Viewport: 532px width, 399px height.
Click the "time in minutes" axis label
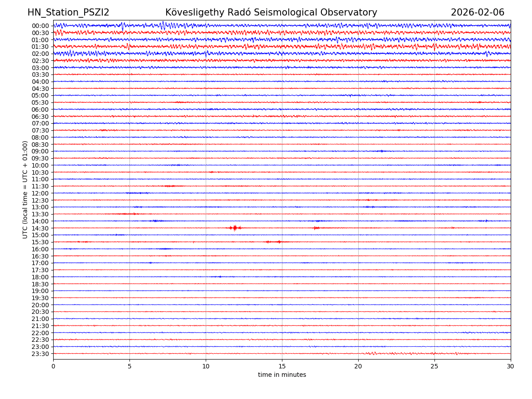click(282, 375)
